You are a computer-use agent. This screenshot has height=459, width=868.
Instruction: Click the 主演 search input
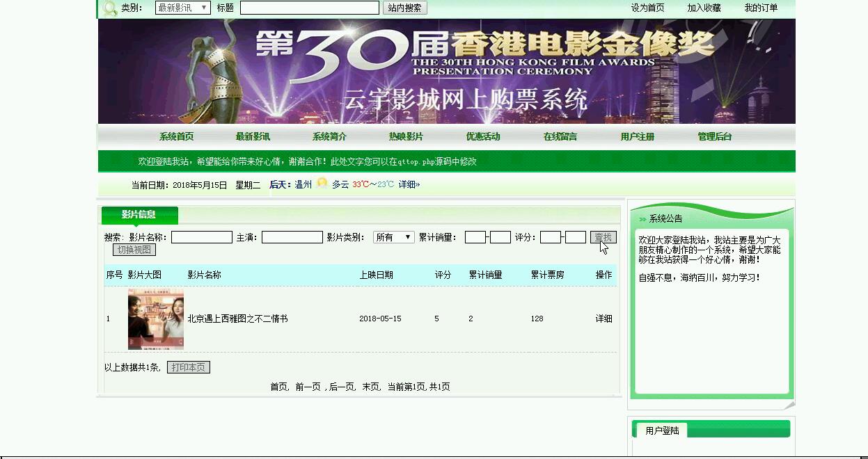(292, 237)
